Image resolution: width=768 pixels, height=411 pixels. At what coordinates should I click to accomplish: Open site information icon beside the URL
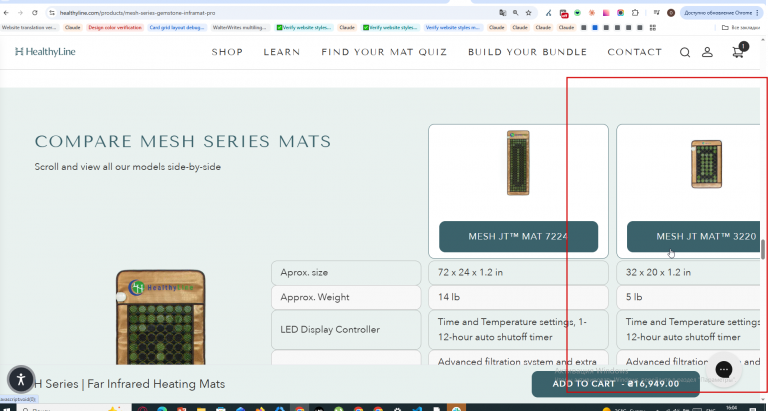point(52,13)
